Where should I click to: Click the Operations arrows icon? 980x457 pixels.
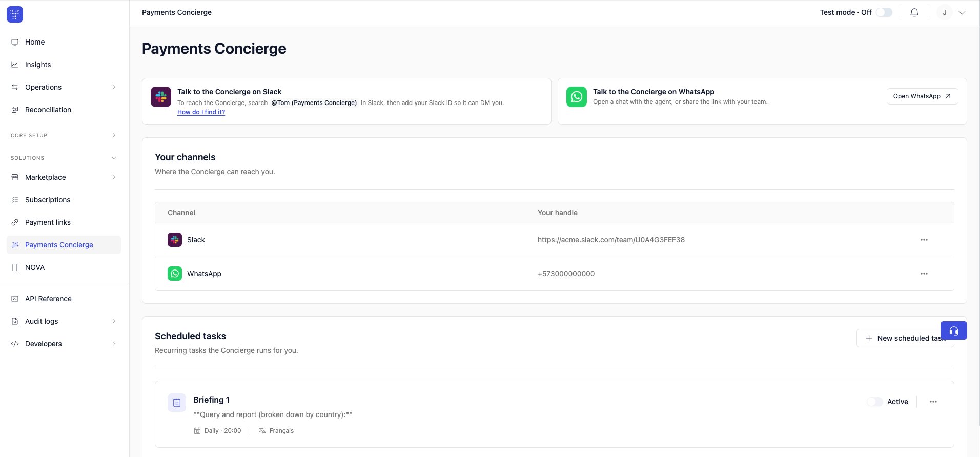tap(15, 87)
